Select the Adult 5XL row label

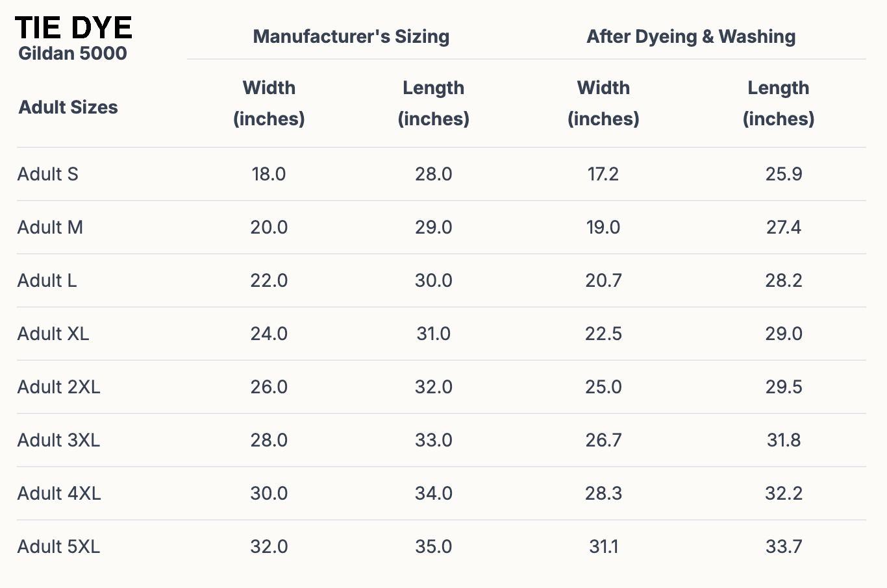tap(58, 546)
